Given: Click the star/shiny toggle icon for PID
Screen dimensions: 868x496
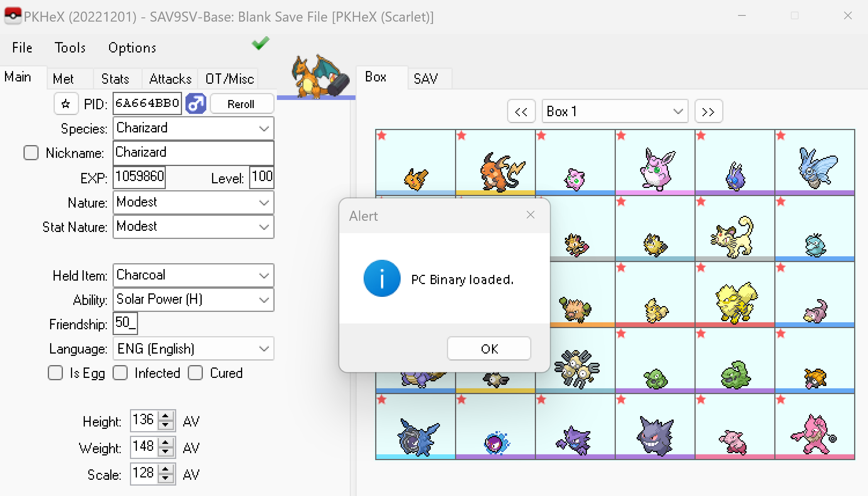Looking at the screenshot, I should click(65, 105).
